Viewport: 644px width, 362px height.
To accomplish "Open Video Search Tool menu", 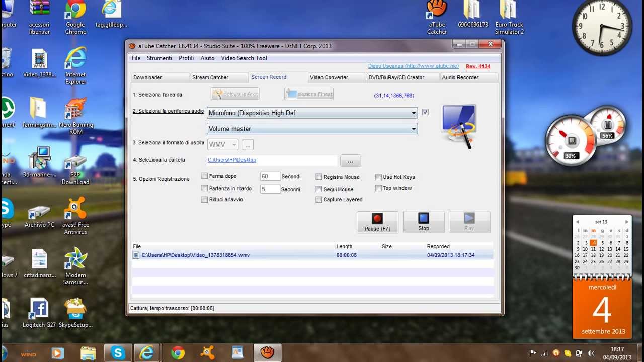I will (244, 58).
